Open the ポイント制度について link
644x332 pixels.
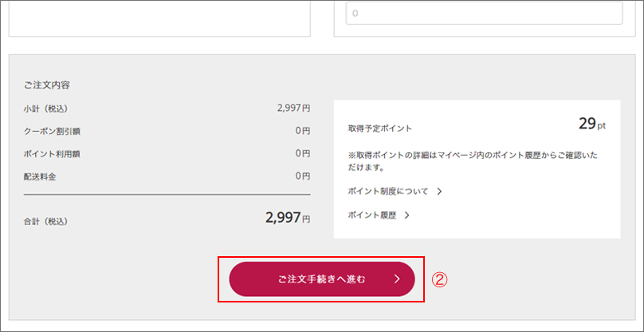click(388, 192)
